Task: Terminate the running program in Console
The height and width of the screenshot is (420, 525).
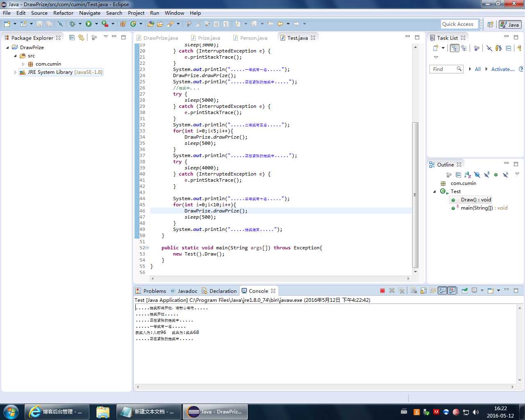Action: click(382, 291)
